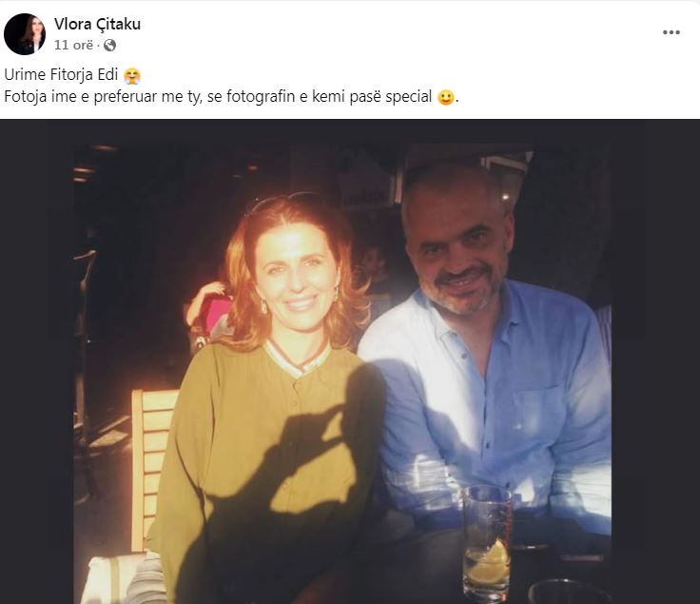Screen dimensions: 700x604
Task: Open the Vlora Çitaku profile name link
Action: [98, 24]
